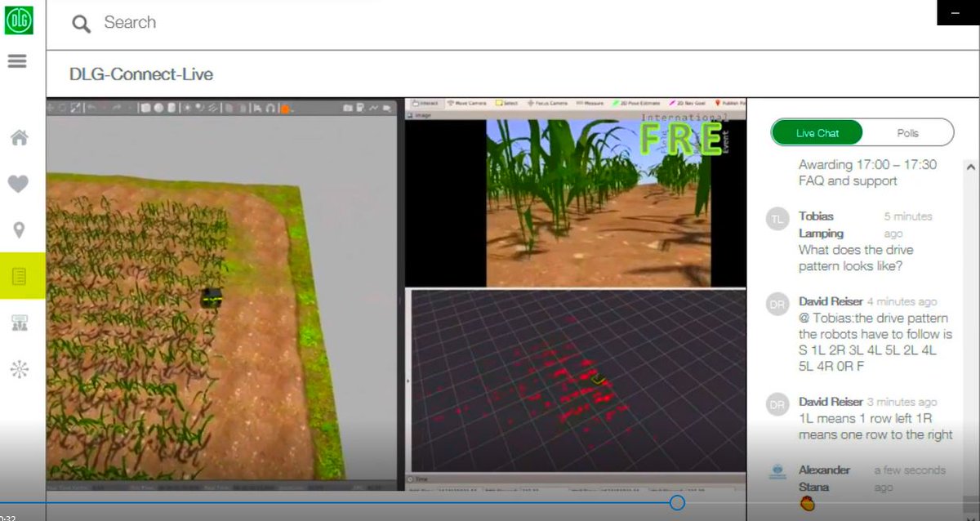
Task: Open the Gazebo align tool
Action: tap(258, 108)
